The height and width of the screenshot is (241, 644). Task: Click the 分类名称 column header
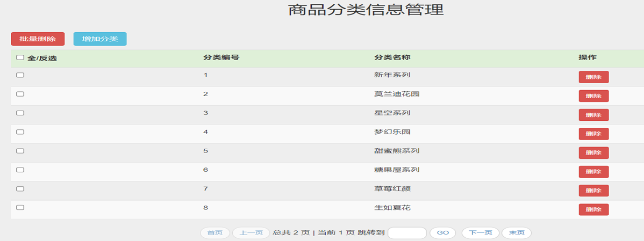tap(392, 57)
